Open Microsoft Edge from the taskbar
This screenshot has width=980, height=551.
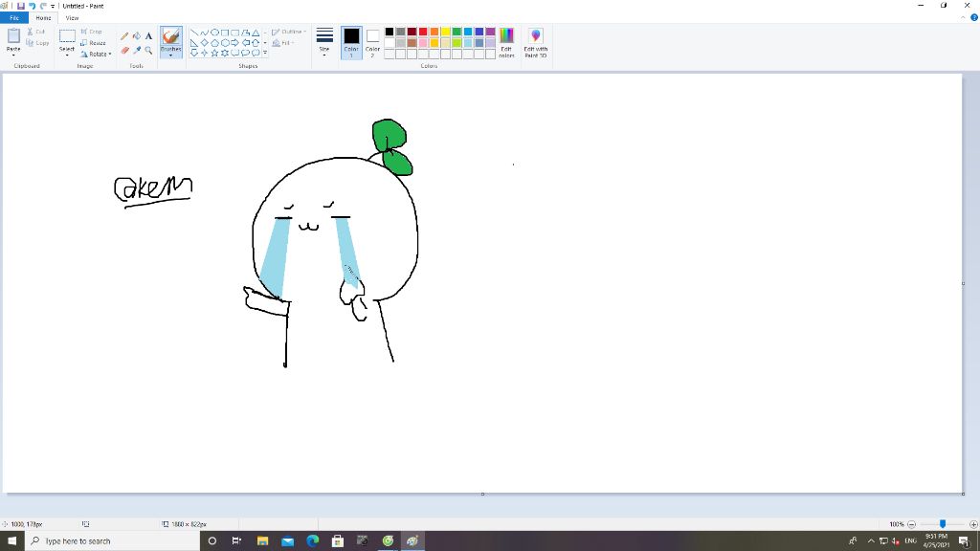[x=313, y=541]
